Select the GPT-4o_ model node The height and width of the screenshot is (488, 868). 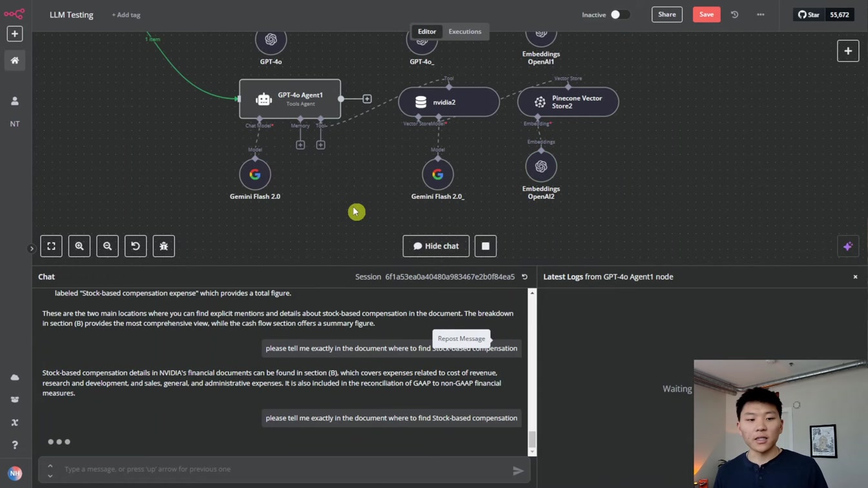[422, 41]
